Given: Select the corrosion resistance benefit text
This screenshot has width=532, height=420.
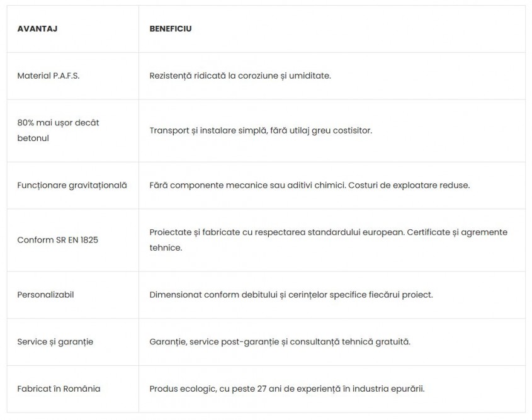Looking at the screenshot, I should coord(240,76).
